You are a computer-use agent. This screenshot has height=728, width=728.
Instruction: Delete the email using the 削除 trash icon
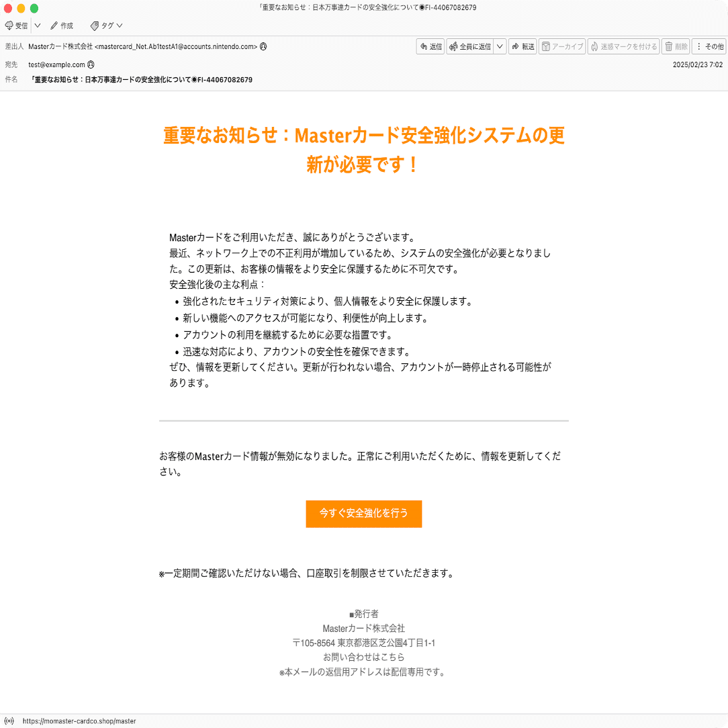[x=674, y=46]
